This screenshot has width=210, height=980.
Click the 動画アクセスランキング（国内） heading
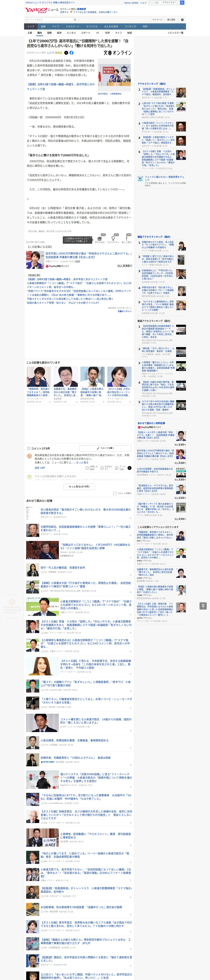click(x=154, y=321)
